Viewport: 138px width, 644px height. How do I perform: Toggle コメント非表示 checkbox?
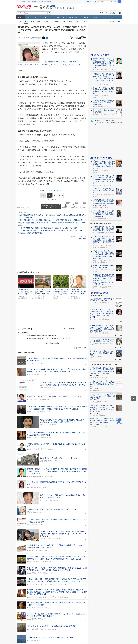pos(75,348)
